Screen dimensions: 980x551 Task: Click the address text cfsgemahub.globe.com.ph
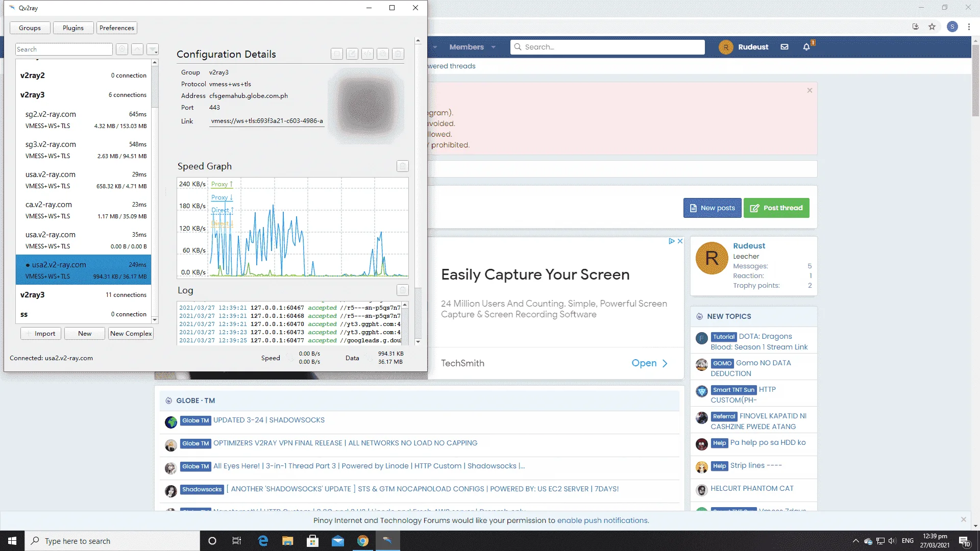click(249, 96)
